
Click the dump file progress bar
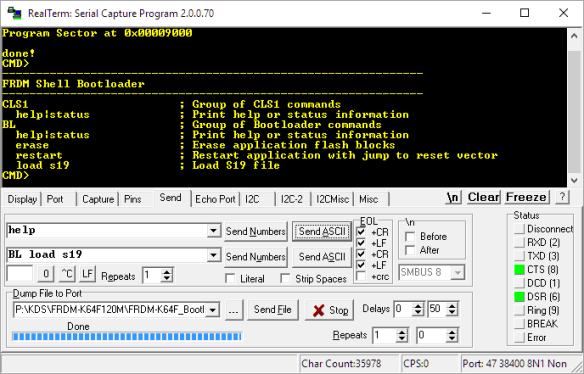click(x=127, y=337)
